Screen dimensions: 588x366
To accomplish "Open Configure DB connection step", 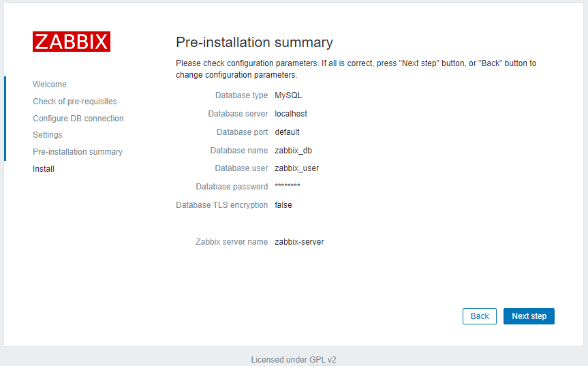I will 78,119.
